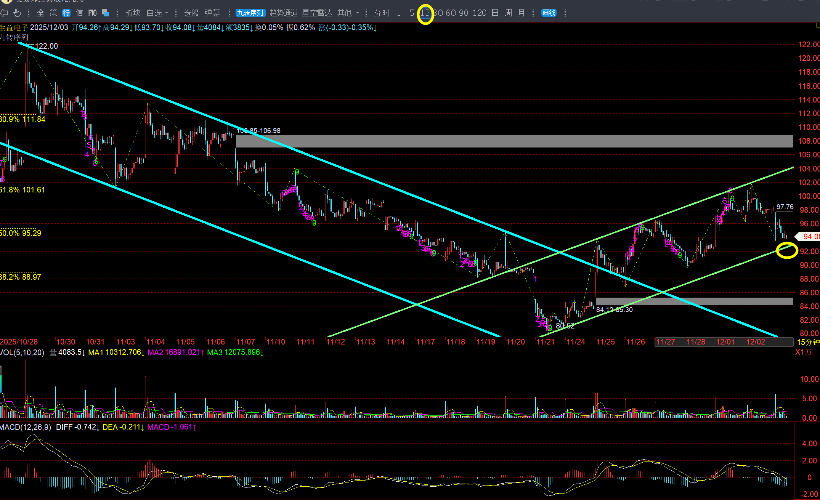Click the MA3 12075.866 volume value
The width and height of the screenshot is (820, 500).
click(x=234, y=353)
